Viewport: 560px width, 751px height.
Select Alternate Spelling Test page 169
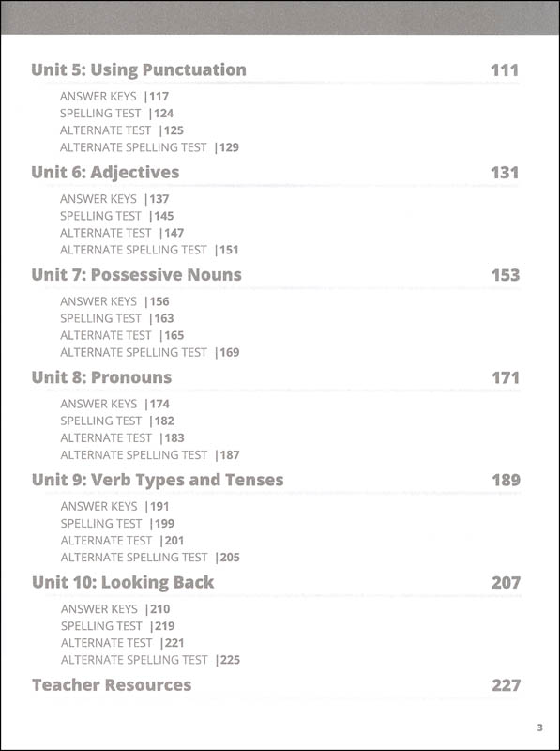(x=150, y=353)
